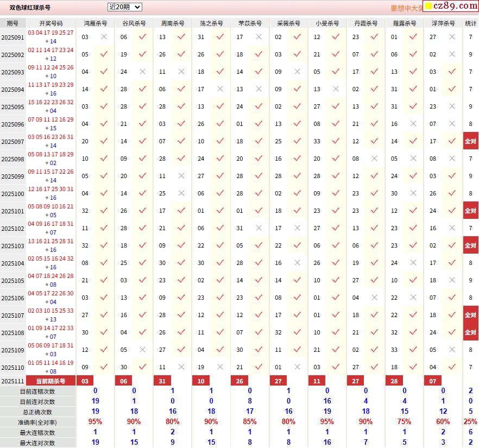
Task: Click the check mark for 谷风杀号 in row 2025091
Action: [142, 37]
